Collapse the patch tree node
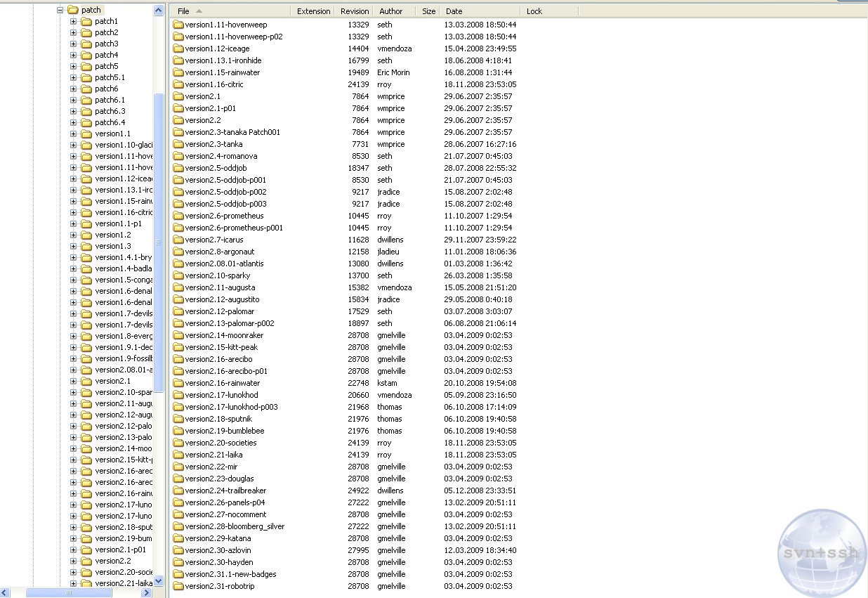 (x=60, y=11)
